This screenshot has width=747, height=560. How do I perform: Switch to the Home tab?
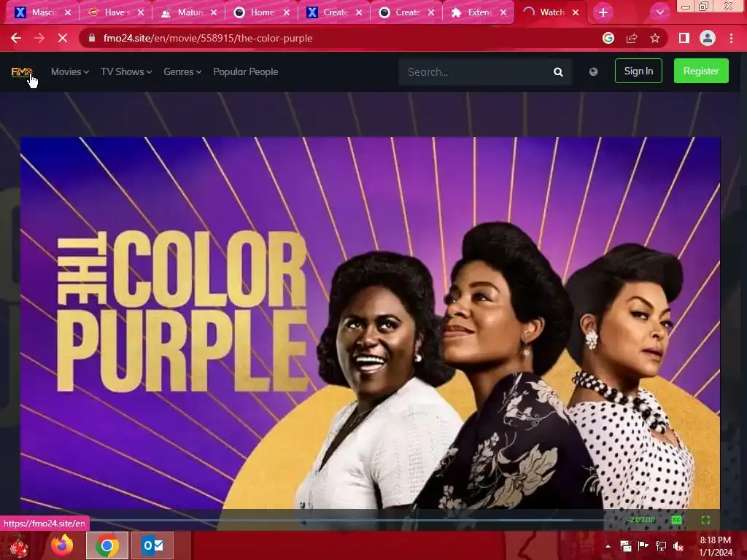point(262,12)
